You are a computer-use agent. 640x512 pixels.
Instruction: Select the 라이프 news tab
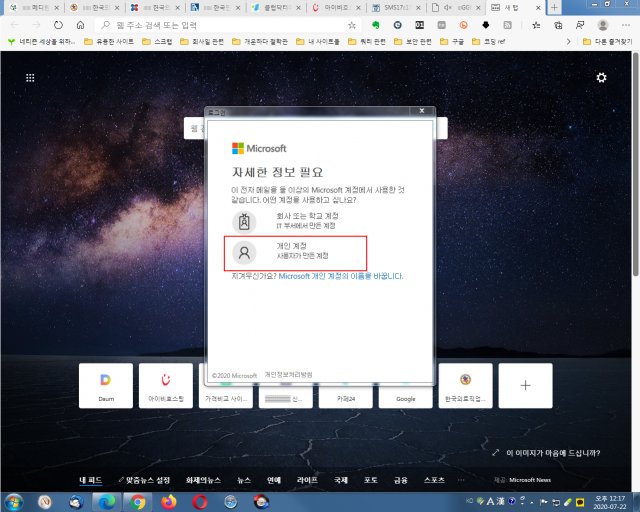(x=307, y=480)
